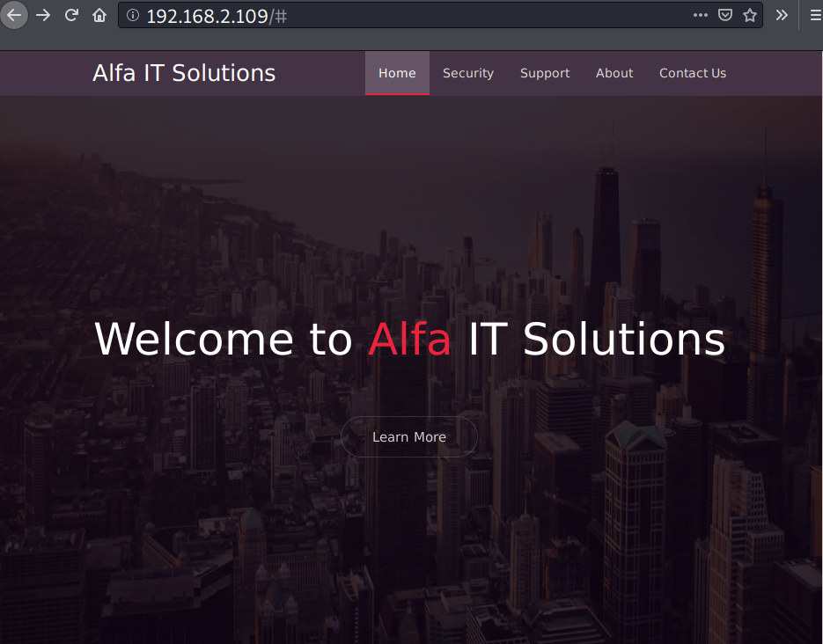Click the red Alfa word in heading

coord(409,340)
